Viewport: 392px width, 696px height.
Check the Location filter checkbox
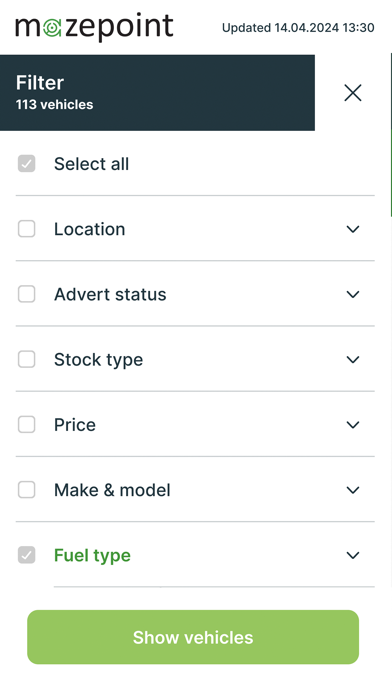tap(27, 229)
